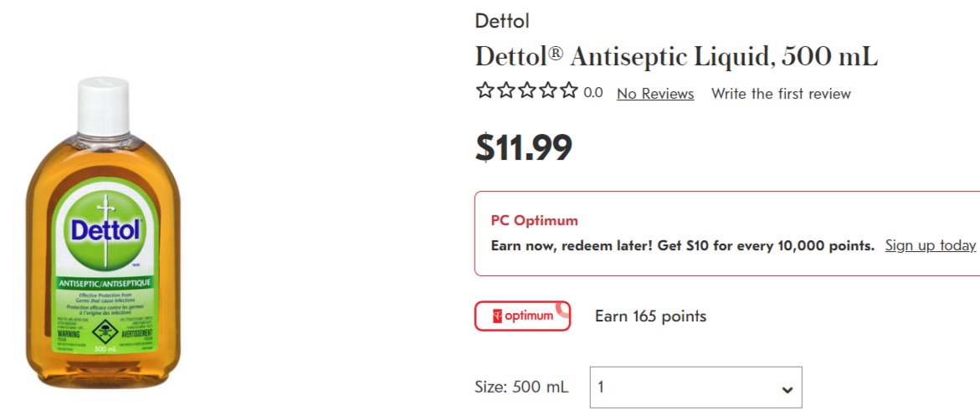
Task: Select the fifth rating star
Action: [x=569, y=91]
